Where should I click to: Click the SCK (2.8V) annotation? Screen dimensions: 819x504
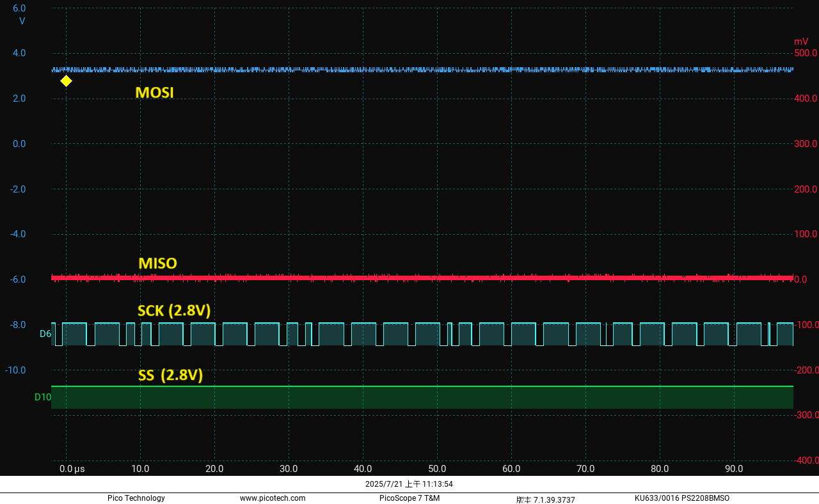[174, 311]
